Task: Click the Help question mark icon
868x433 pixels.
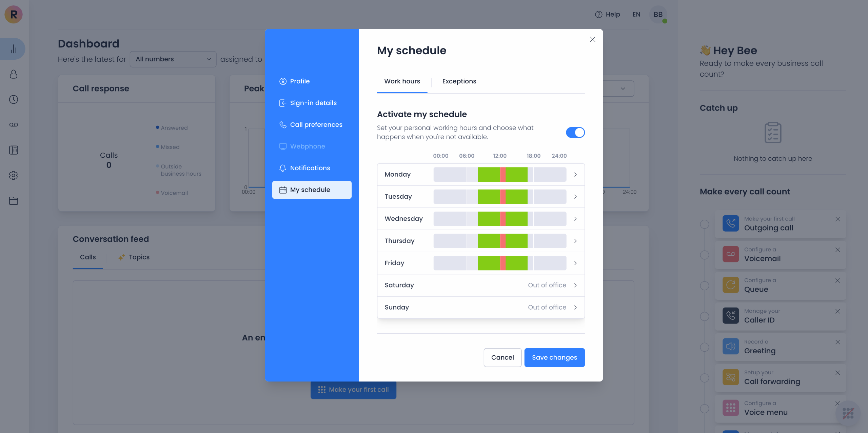Action: tap(599, 15)
